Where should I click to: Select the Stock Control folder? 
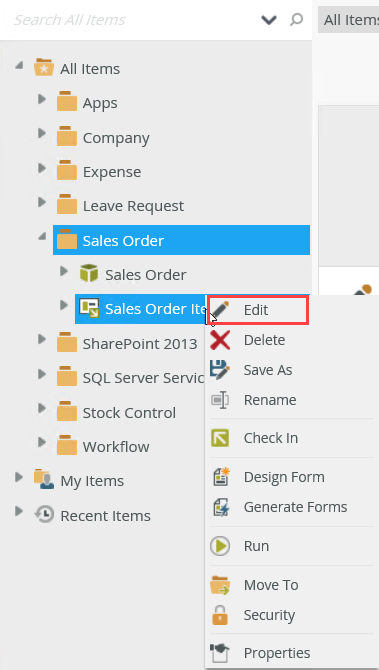pos(129,413)
